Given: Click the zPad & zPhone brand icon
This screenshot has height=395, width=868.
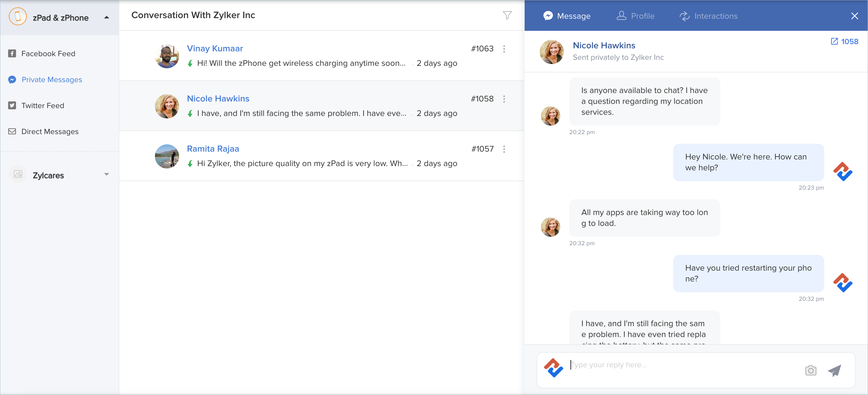Looking at the screenshot, I should pyautogui.click(x=18, y=17).
